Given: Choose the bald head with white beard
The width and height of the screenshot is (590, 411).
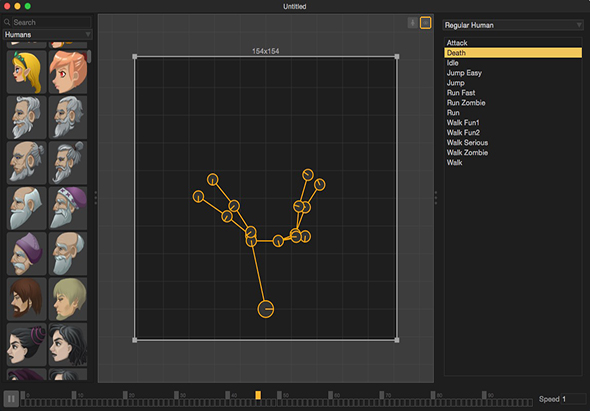Looking at the screenshot, I should point(68,254).
